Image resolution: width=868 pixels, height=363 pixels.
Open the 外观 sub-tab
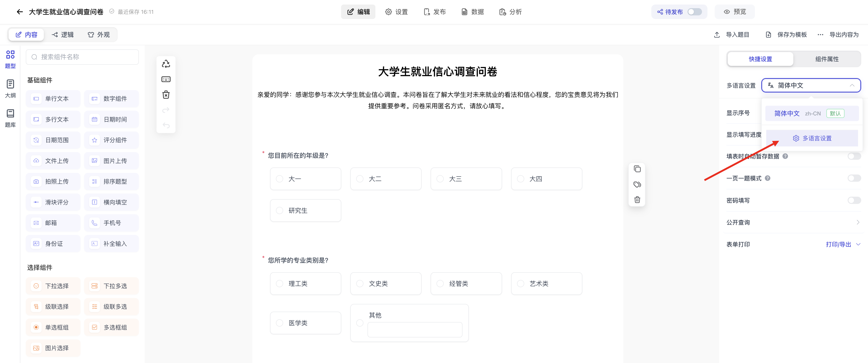tap(99, 34)
